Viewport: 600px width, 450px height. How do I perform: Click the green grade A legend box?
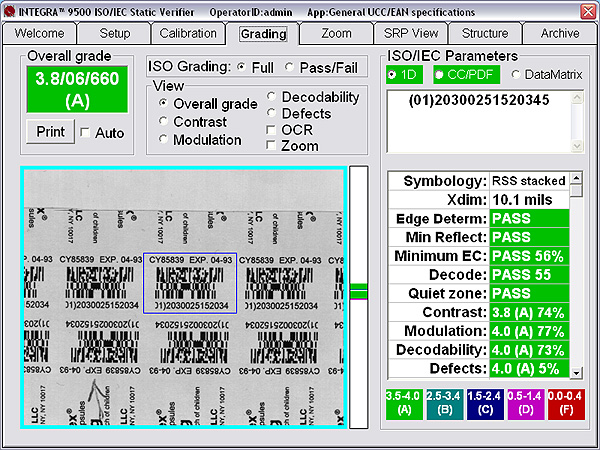coord(402,401)
